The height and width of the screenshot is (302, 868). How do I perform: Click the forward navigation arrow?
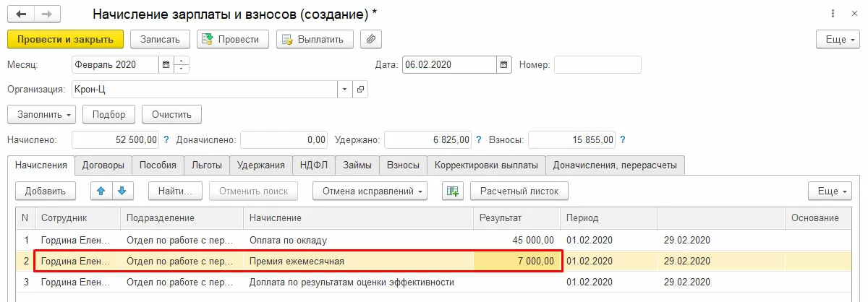[47, 14]
